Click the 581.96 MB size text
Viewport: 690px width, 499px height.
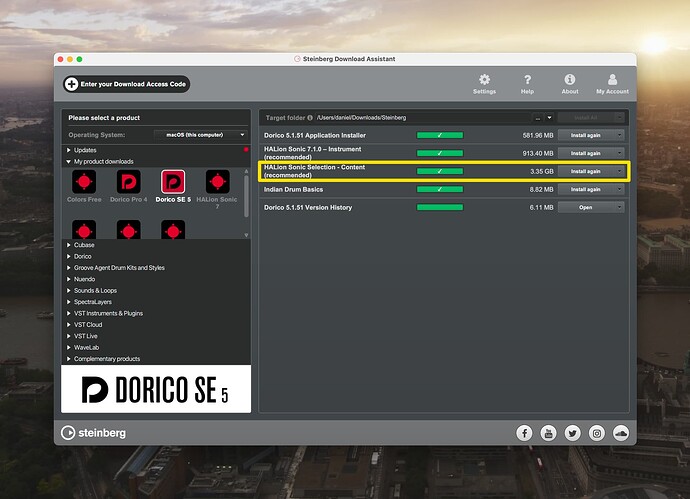tap(538, 135)
